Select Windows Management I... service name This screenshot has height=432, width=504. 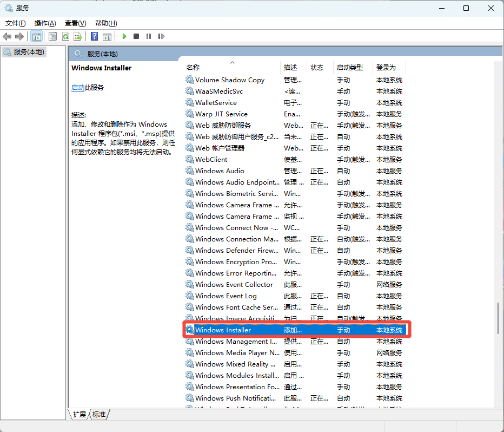click(236, 341)
